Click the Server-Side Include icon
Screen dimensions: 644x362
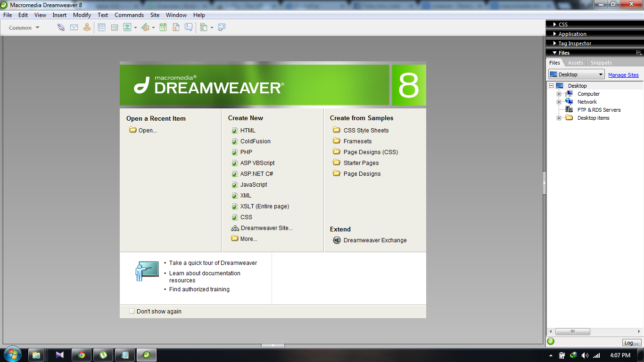tap(176, 27)
